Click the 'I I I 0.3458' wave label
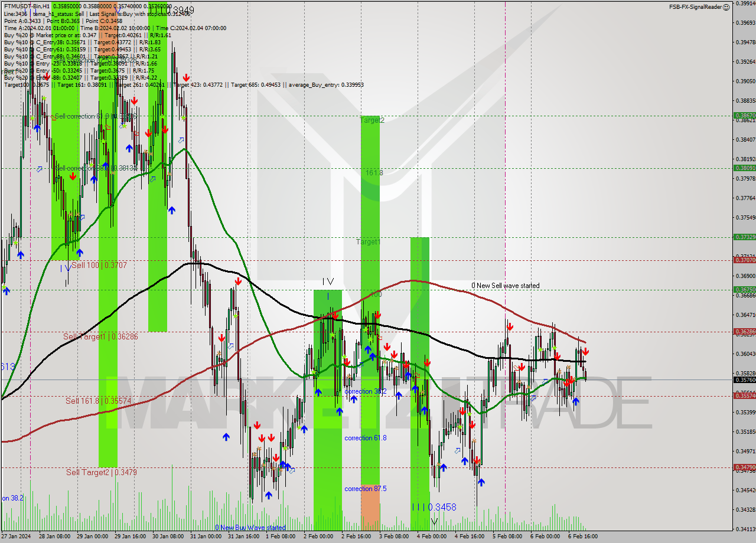 [434, 507]
